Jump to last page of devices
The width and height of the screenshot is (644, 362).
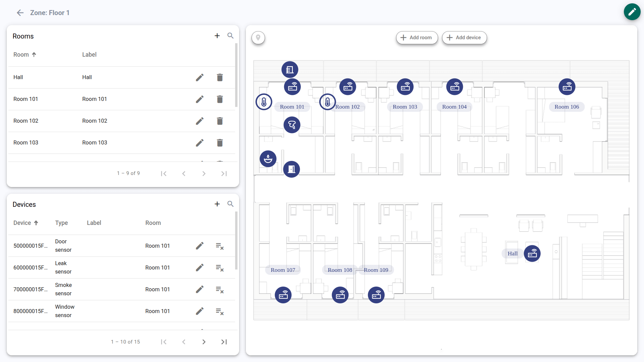pos(224,342)
